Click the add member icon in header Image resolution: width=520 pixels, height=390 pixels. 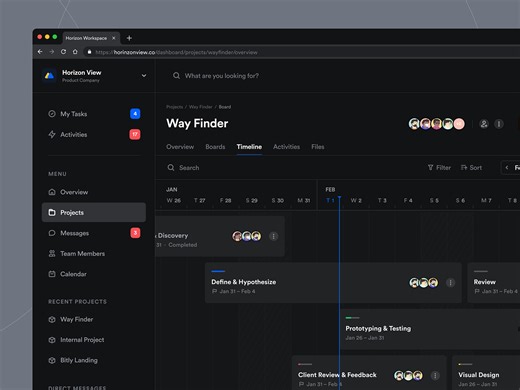(x=484, y=124)
